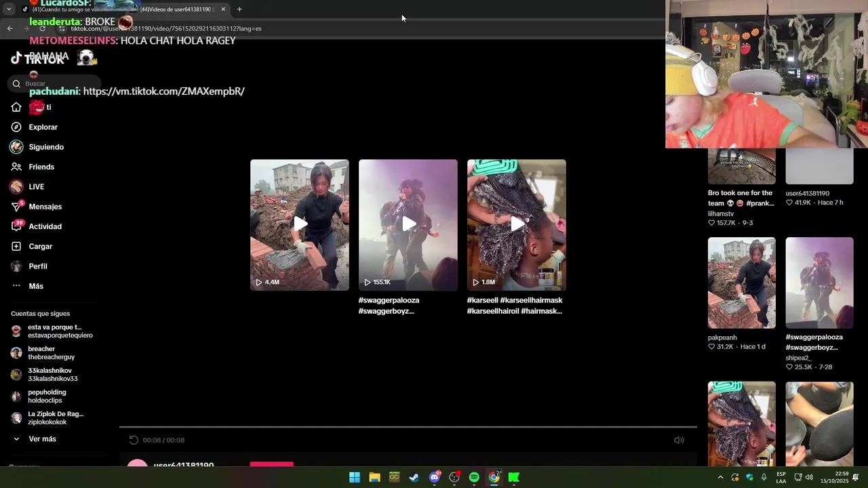Like user641381190 video with 41.9K hearts
Image resolution: width=868 pixels, height=488 pixels.
tap(789, 203)
